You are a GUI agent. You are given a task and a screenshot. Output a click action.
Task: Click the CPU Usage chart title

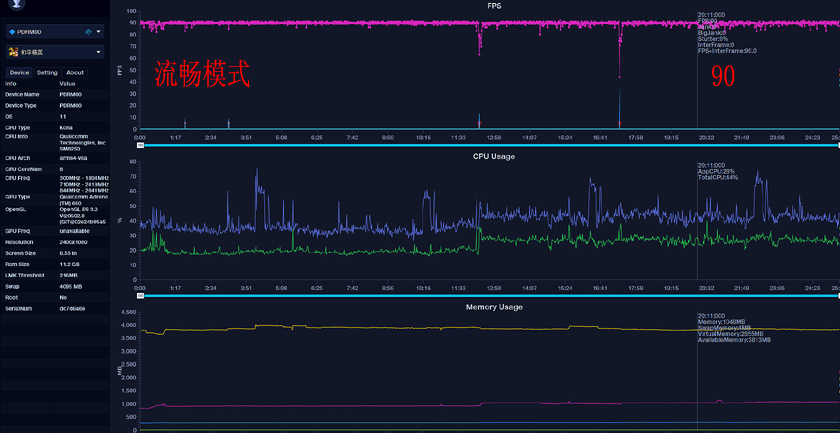pos(494,156)
